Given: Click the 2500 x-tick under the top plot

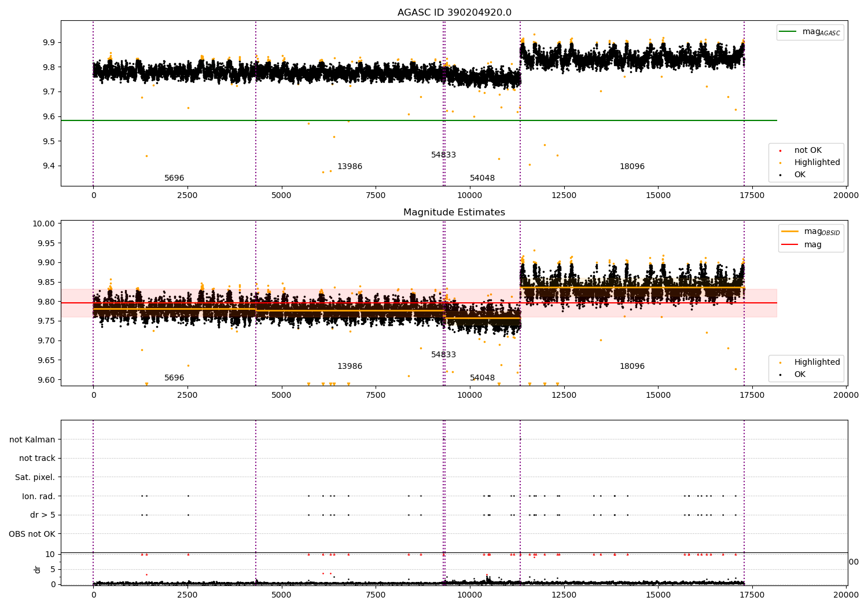Looking at the screenshot, I should tap(187, 196).
